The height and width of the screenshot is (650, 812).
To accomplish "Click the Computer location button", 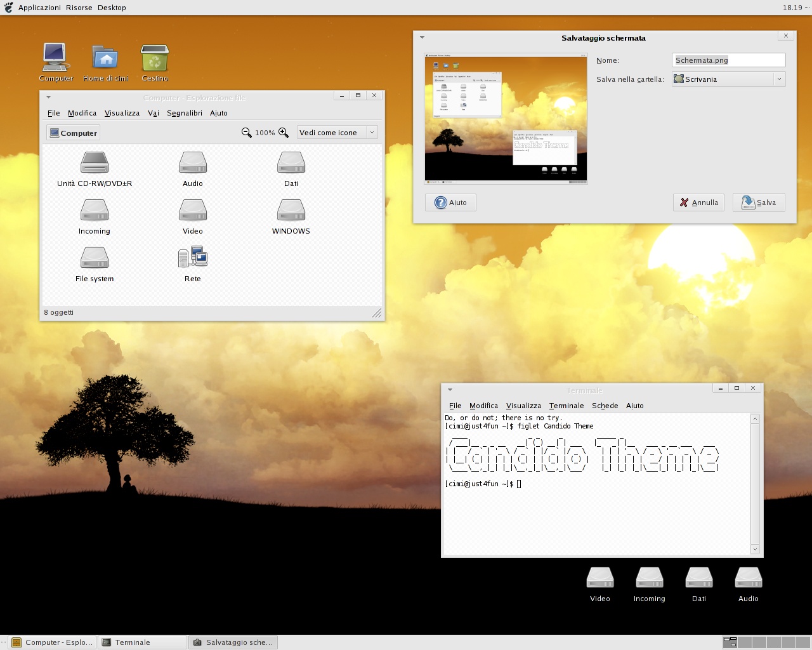I will (73, 133).
